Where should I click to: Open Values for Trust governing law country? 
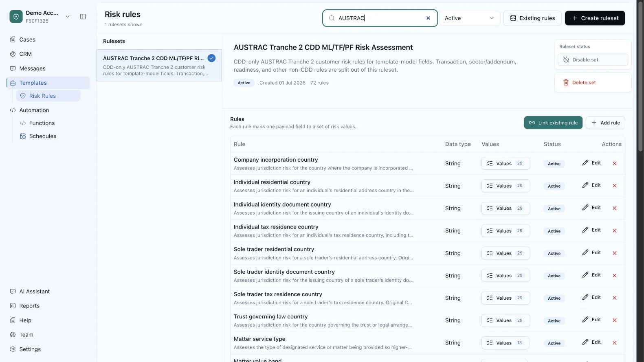pyautogui.click(x=506, y=320)
